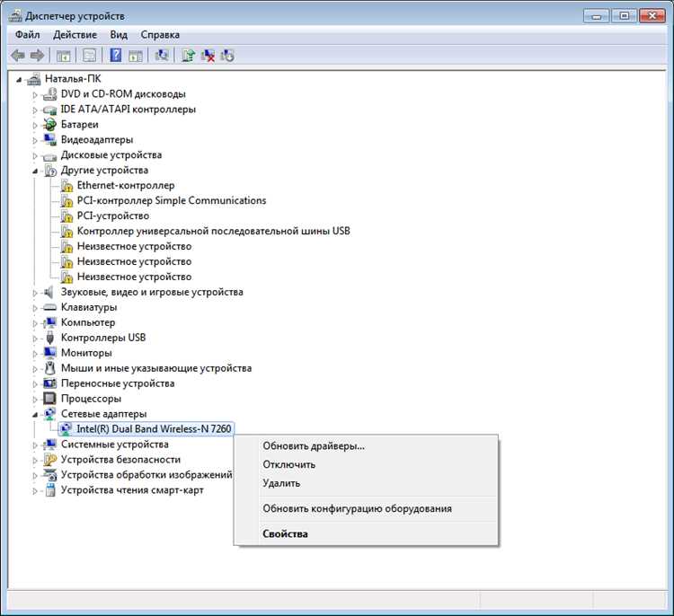Click the DVD and CD-ROM drives icon
Image resolution: width=674 pixels, height=616 pixels.
pos(49,94)
